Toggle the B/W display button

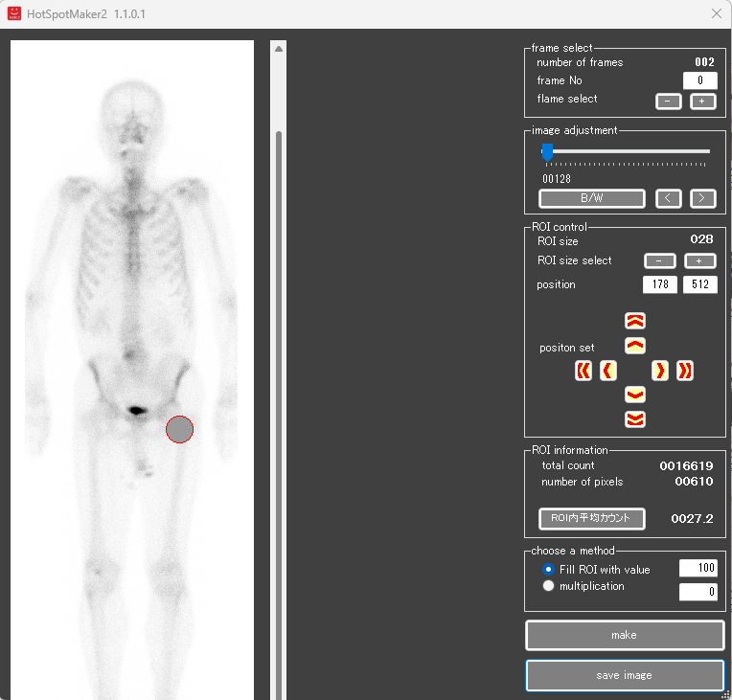point(592,198)
